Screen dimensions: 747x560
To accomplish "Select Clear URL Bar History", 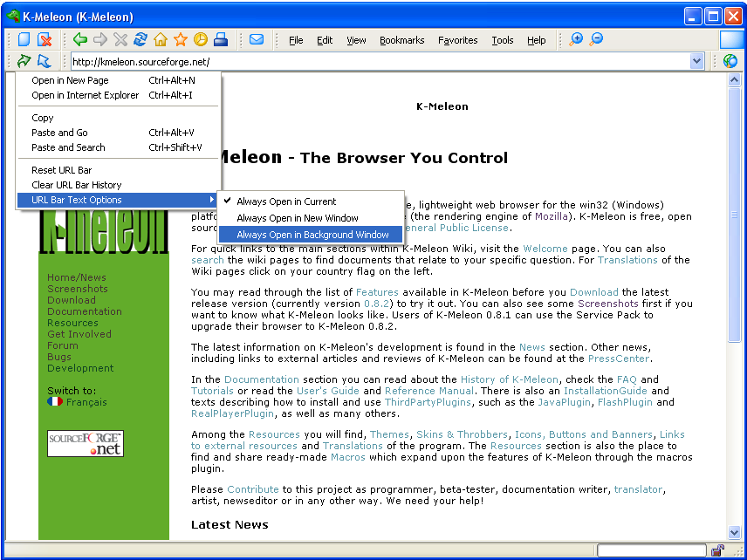I will pos(77,185).
